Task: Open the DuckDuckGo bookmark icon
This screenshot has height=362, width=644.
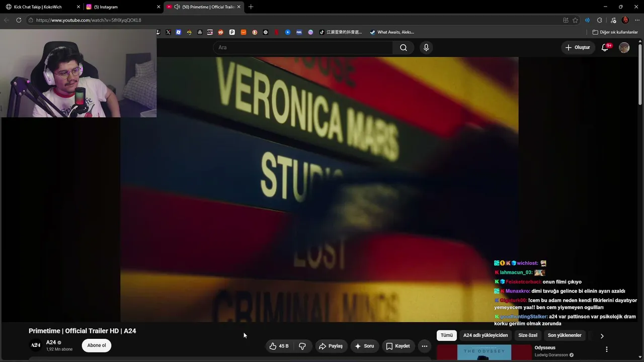Action: 255,32
